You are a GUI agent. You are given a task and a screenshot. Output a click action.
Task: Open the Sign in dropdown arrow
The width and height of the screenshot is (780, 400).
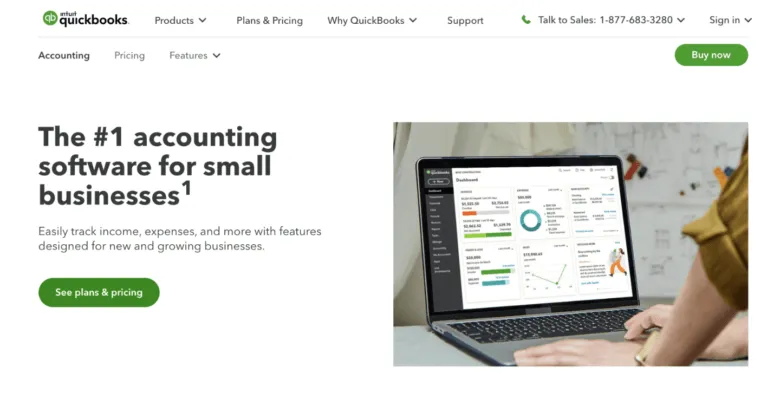click(748, 20)
